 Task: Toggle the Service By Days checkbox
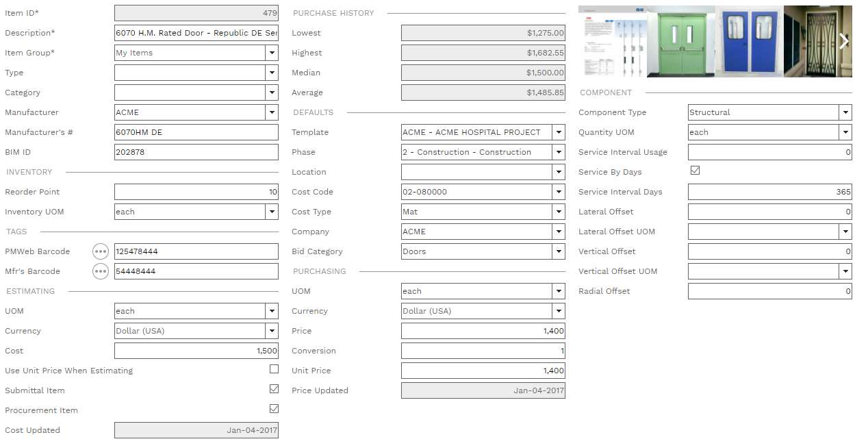[695, 170]
